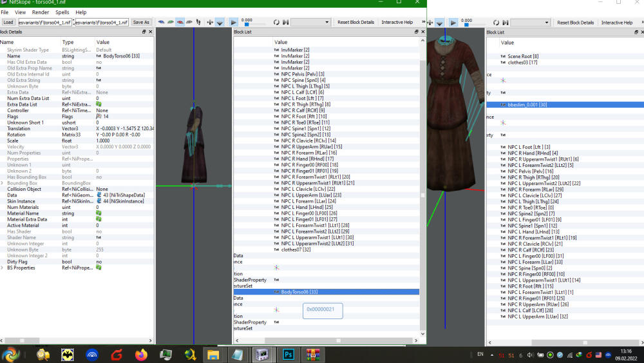Toggle the Front view icon in toolbar
The image size is (644, 363).
[x=171, y=22]
